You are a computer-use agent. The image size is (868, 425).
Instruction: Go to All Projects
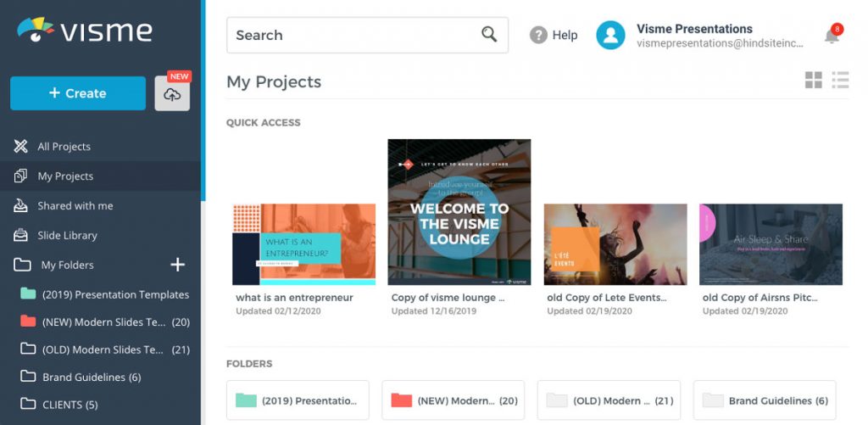coord(64,147)
